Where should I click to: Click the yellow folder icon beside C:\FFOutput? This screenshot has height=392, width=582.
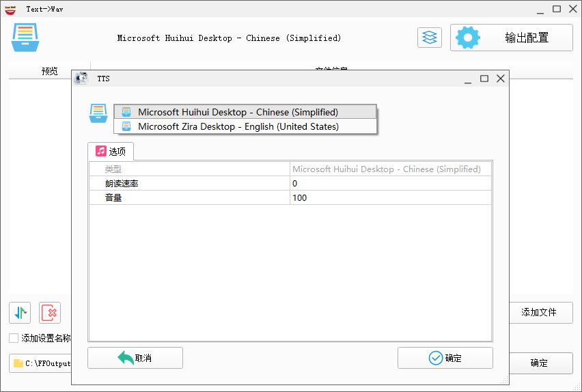(x=18, y=363)
